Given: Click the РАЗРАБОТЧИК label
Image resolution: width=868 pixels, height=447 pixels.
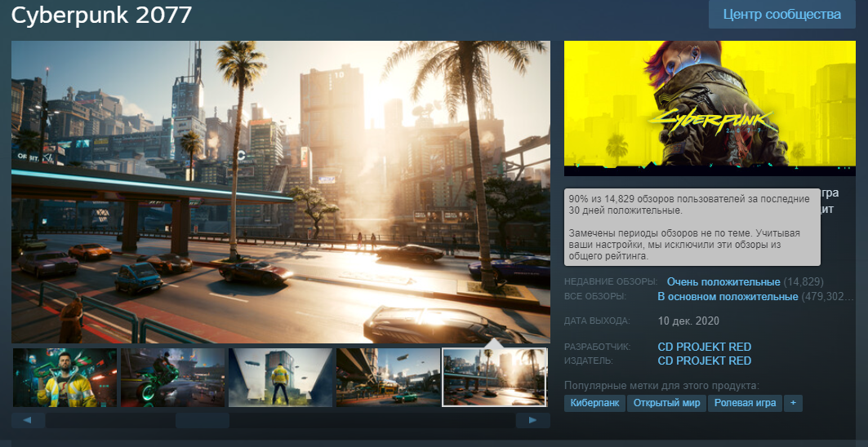Looking at the screenshot, I should point(597,347).
